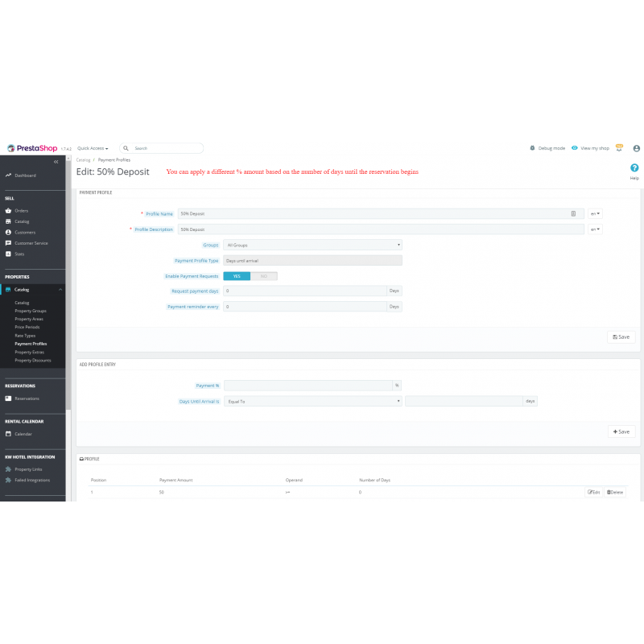Open Customer Service in the sidebar
This screenshot has width=644, height=644.
31,243
